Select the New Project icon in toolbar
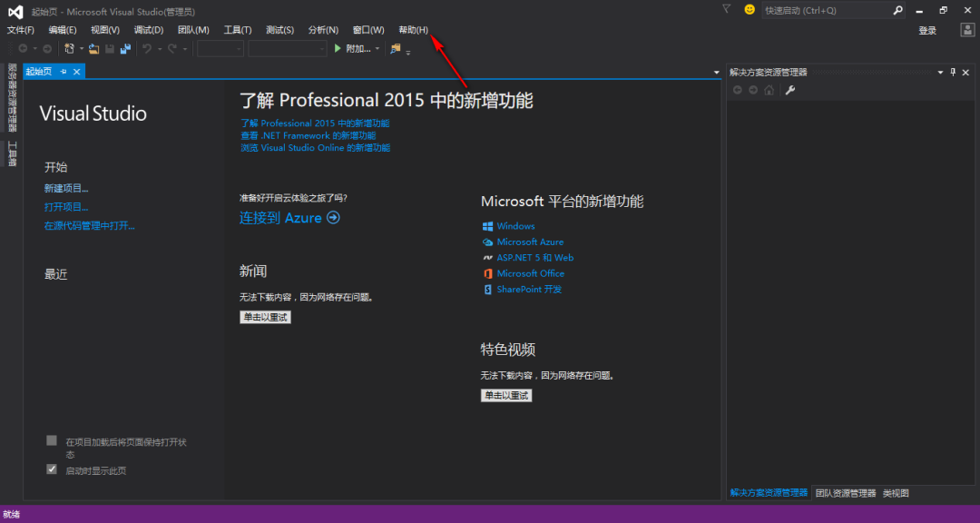 coord(69,49)
